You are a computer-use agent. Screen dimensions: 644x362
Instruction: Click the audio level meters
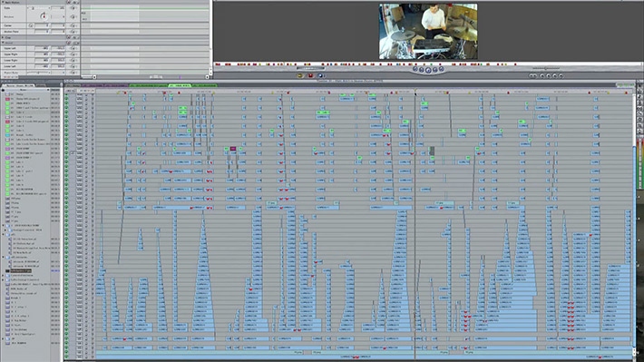pos(639,164)
